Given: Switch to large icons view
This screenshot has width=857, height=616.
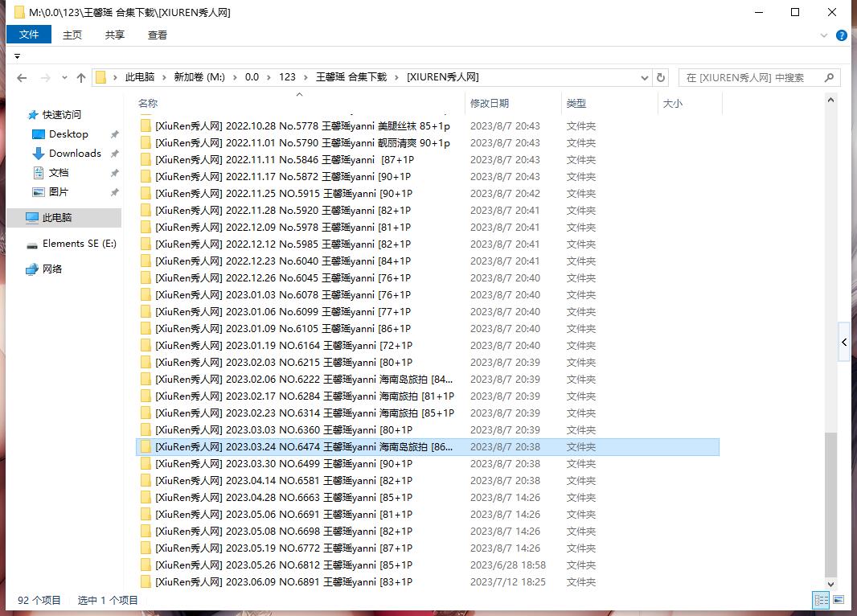Looking at the screenshot, I should (839, 600).
